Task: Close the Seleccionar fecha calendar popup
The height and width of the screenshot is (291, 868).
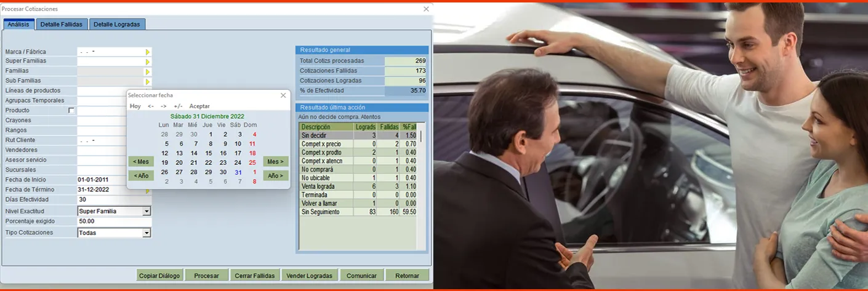Action: pos(283,95)
